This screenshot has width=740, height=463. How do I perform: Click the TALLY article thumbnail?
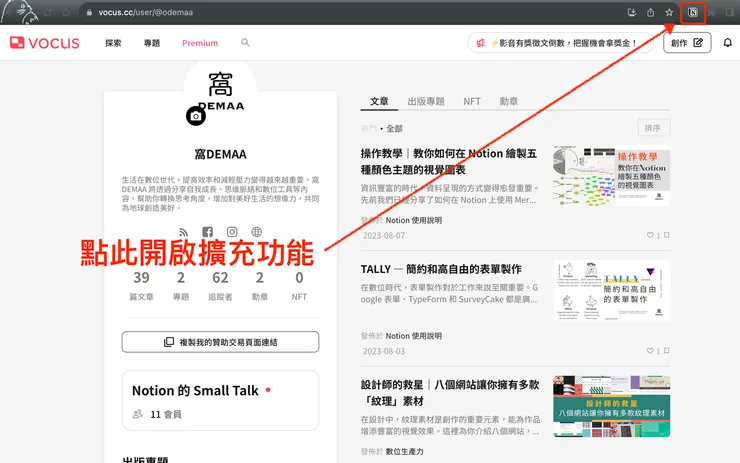click(x=612, y=290)
